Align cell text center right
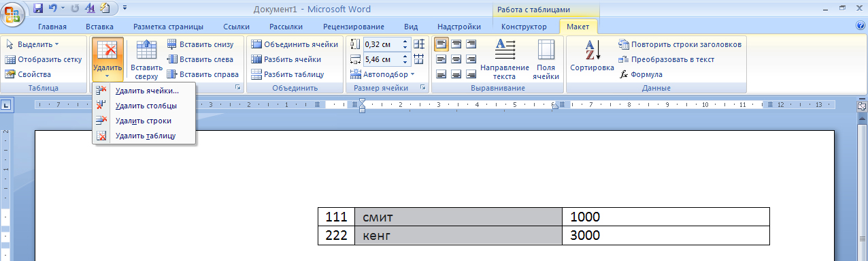 point(471,59)
